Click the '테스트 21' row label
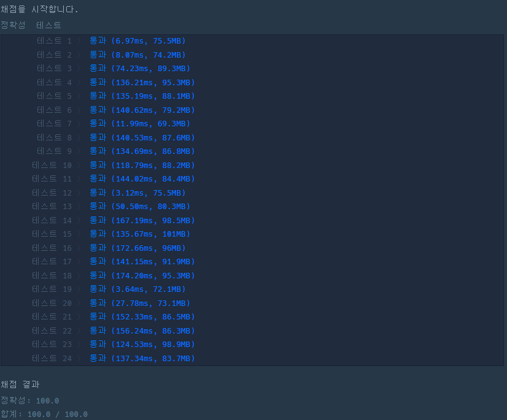Image resolution: width=507 pixels, height=420 pixels. pyautogui.click(x=51, y=317)
